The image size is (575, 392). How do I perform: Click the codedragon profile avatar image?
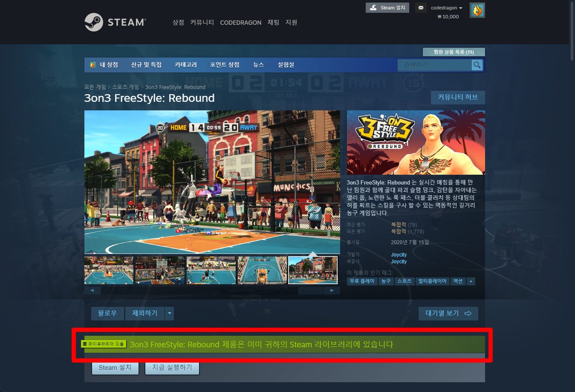tap(477, 10)
